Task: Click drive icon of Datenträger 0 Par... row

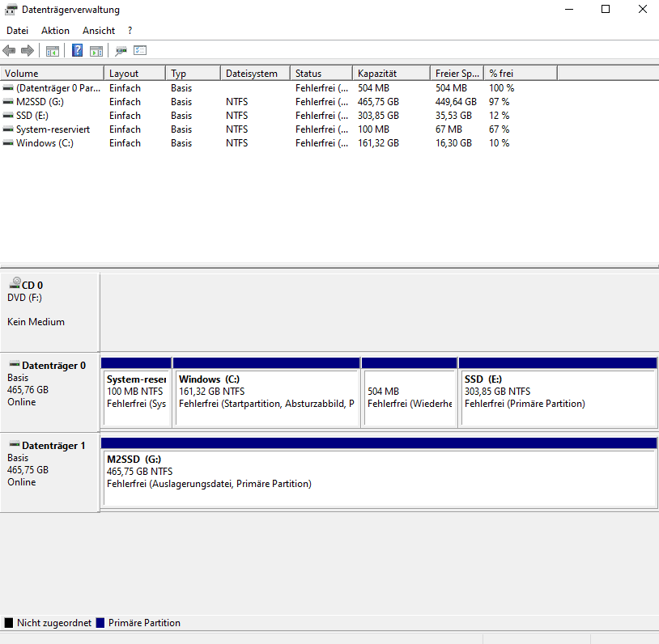Action: tap(8, 88)
